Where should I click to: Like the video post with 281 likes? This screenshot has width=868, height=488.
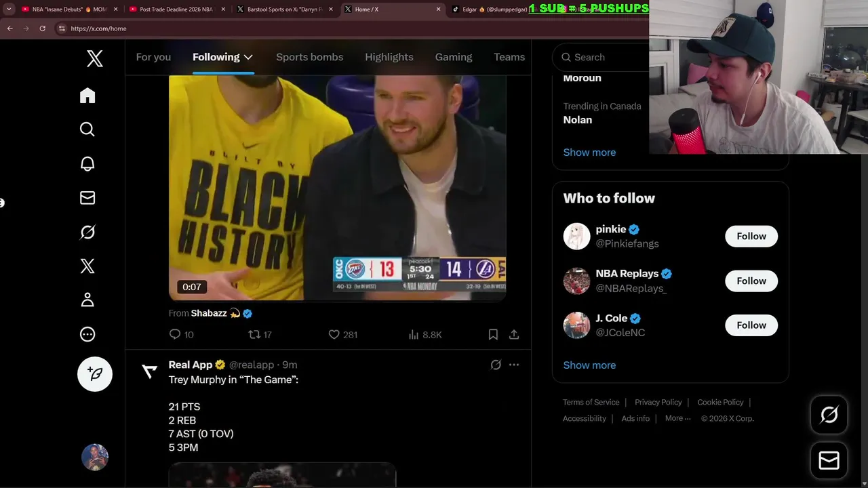(x=342, y=334)
